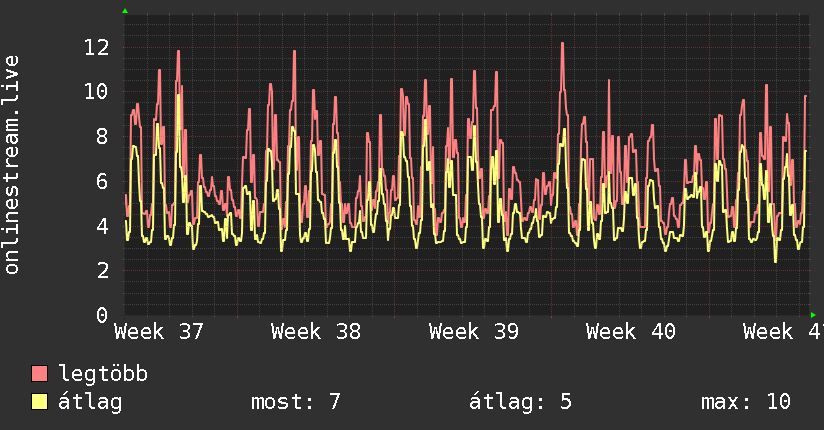This screenshot has height=430, width=824.
Task: Click the green arrow atop the y-axis
Action: (125, 11)
